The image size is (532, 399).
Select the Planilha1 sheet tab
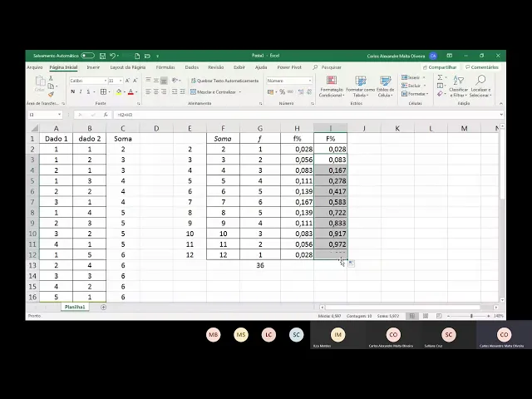(75, 307)
